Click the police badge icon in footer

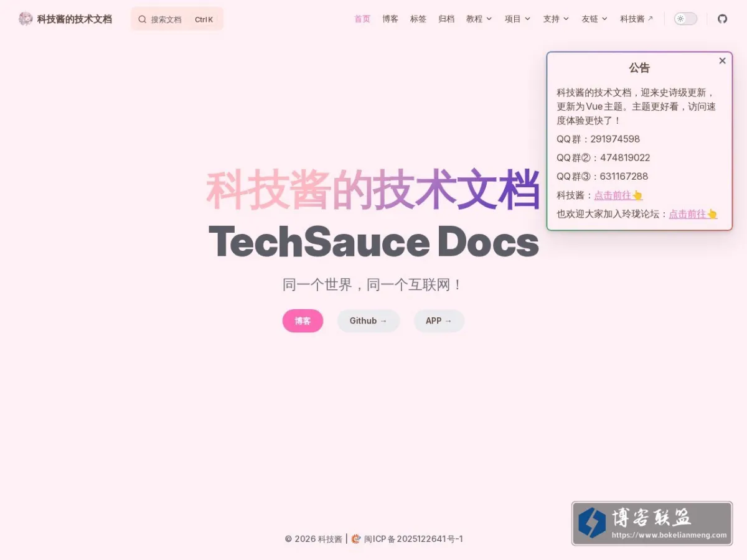(x=356, y=539)
